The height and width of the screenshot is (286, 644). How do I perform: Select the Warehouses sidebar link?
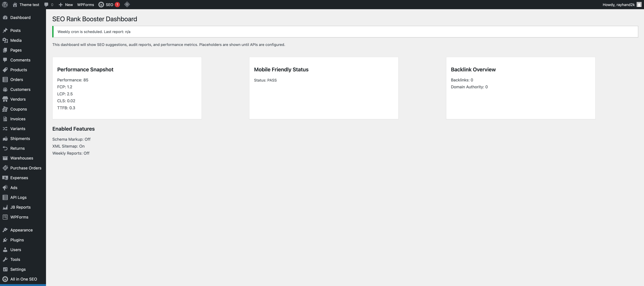(x=22, y=158)
